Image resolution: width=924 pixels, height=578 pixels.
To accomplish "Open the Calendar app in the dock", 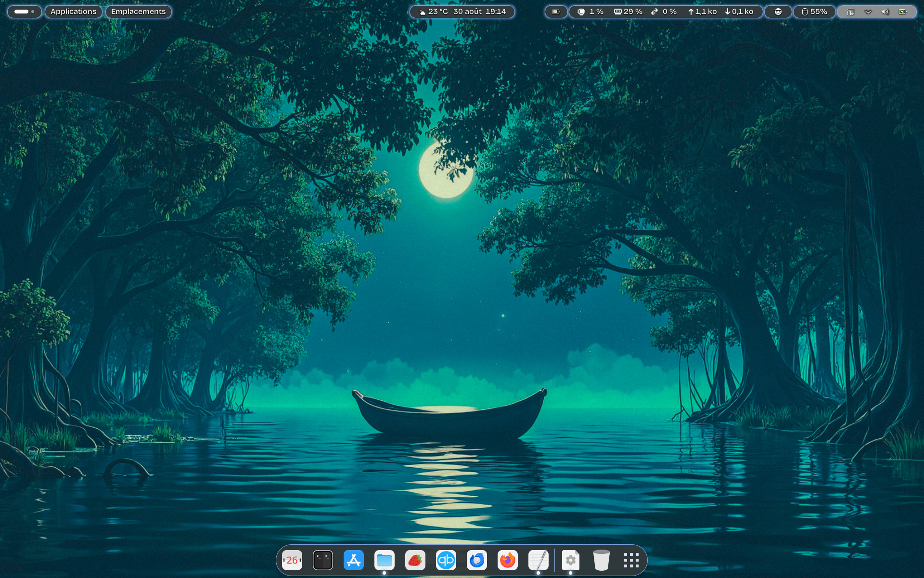I will (292, 560).
